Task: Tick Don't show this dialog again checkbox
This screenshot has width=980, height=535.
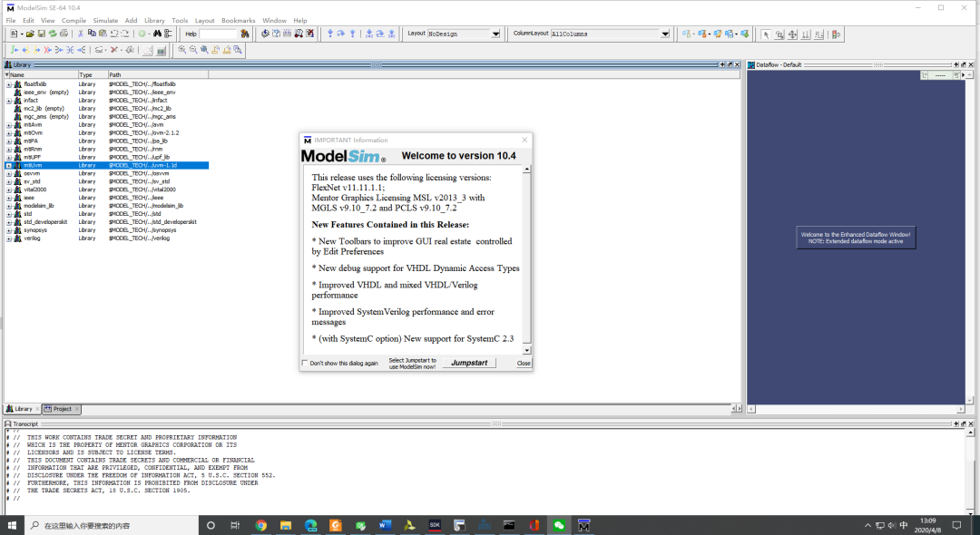Action: pyautogui.click(x=305, y=363)
